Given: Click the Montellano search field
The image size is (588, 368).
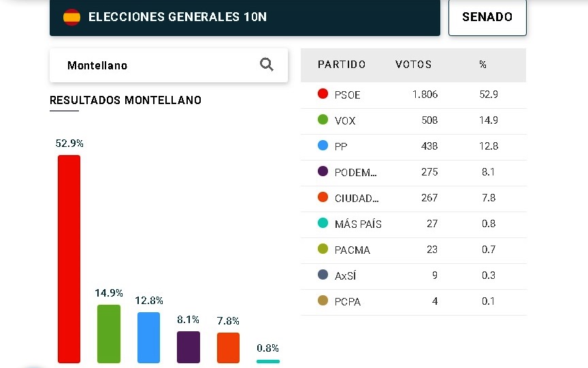Looking at the screenshot, I should tap(157, 65).
